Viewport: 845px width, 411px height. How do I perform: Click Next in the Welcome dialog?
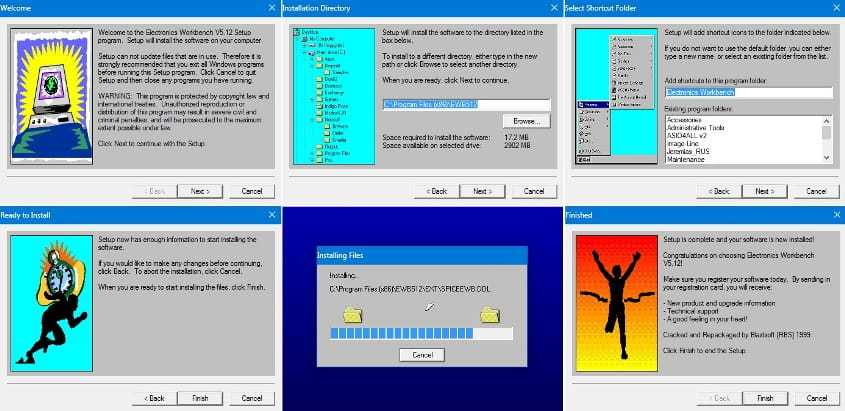tap(200, 191)
